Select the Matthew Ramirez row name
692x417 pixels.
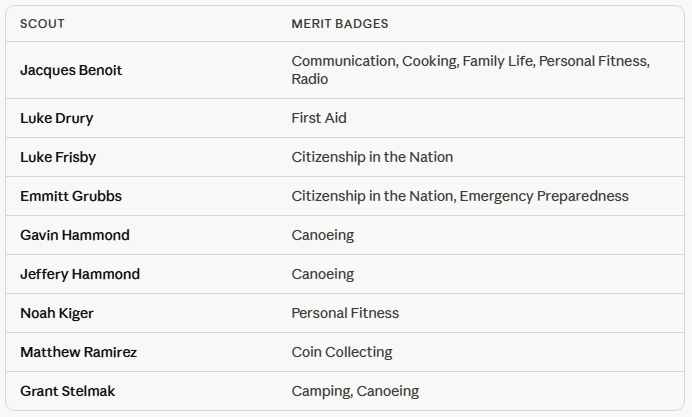tap(79, 352)
